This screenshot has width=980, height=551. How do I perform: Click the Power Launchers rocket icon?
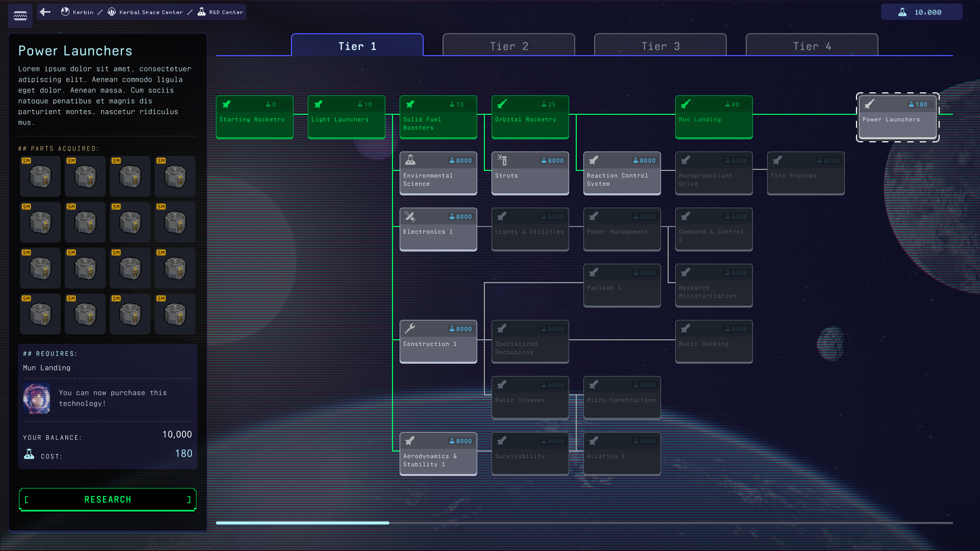pyautogui.click(x=870, y=104)
